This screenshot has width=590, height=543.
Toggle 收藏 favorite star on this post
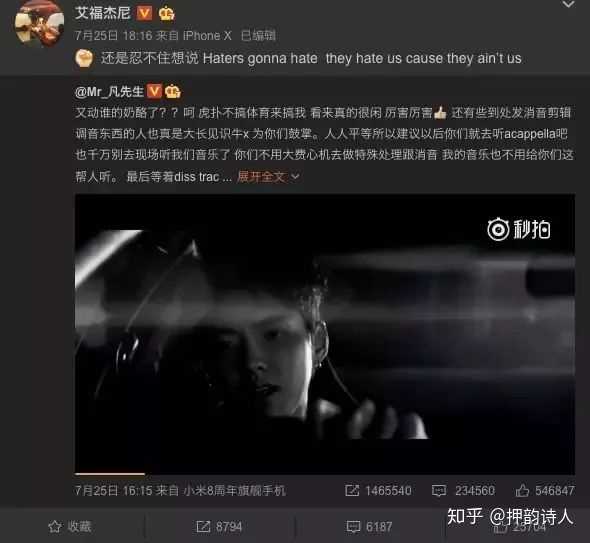point(70,526)
